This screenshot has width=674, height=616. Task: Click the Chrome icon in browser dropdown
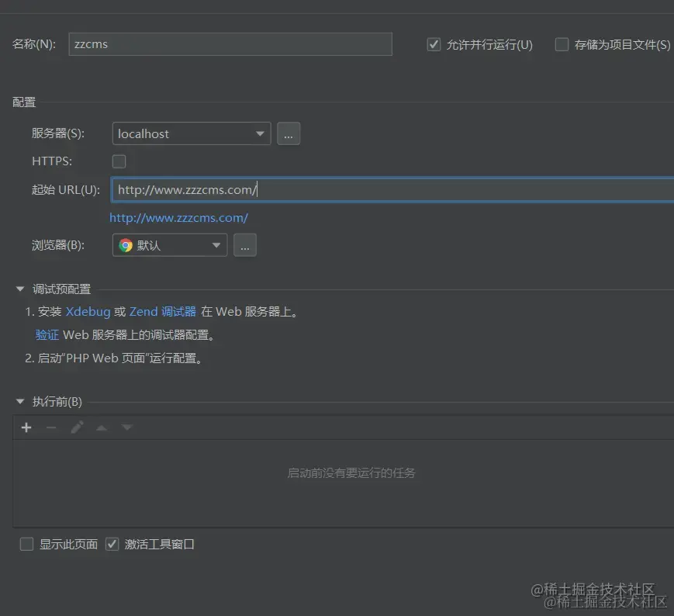(x=126, y=245)
